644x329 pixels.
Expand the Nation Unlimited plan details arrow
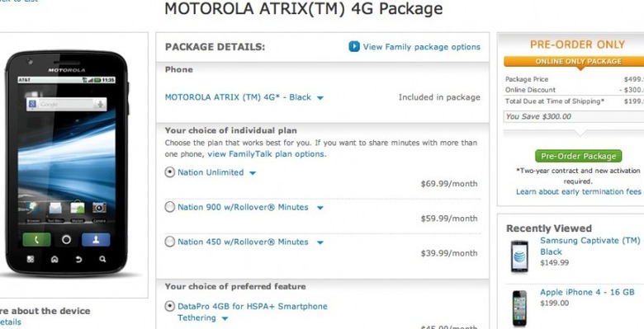click(x=253, y=173)
